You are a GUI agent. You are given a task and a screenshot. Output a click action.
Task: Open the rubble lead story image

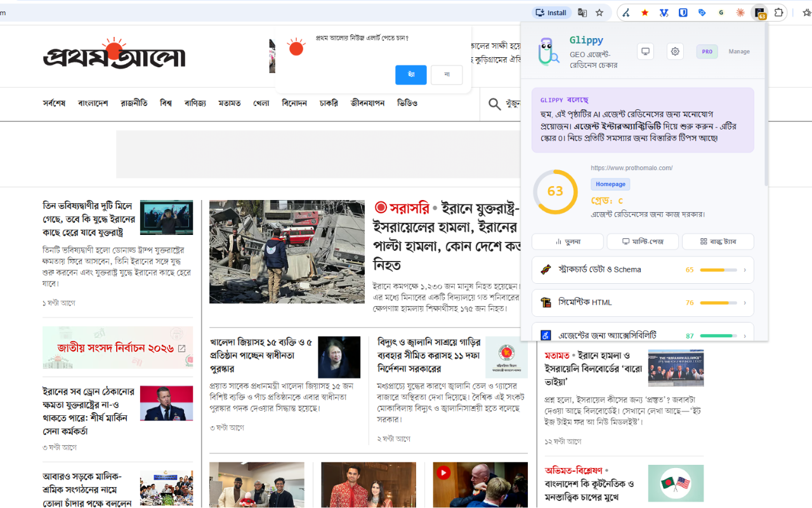tap(287, 251)
